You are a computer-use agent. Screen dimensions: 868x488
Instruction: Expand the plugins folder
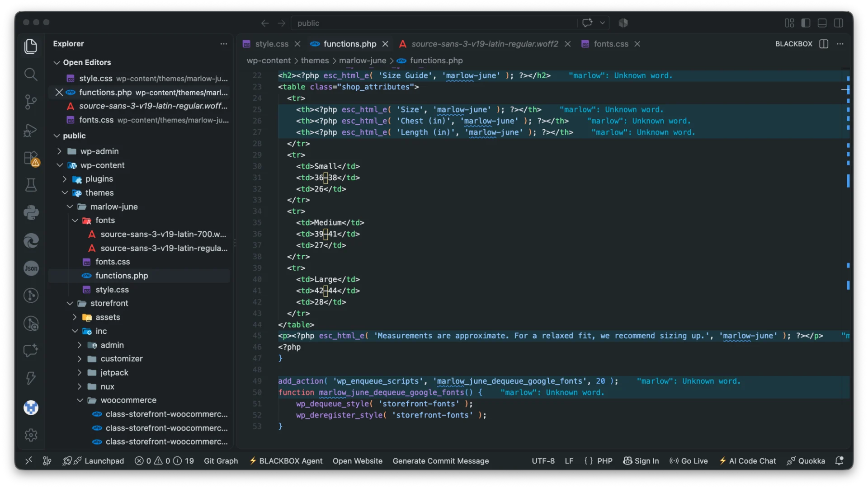tap(65, 179)
